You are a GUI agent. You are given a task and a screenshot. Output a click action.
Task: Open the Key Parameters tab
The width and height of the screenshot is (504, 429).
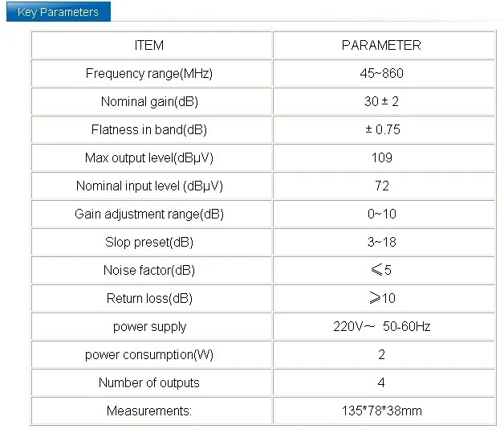[x=59, y=11]
